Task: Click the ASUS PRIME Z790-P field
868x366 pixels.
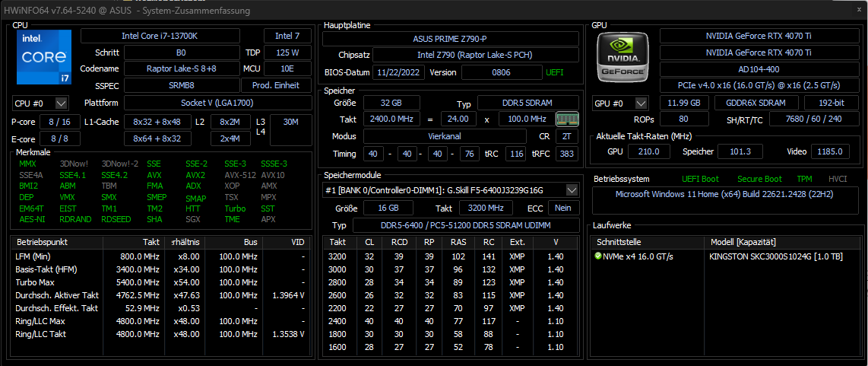Action: [451, 39]
